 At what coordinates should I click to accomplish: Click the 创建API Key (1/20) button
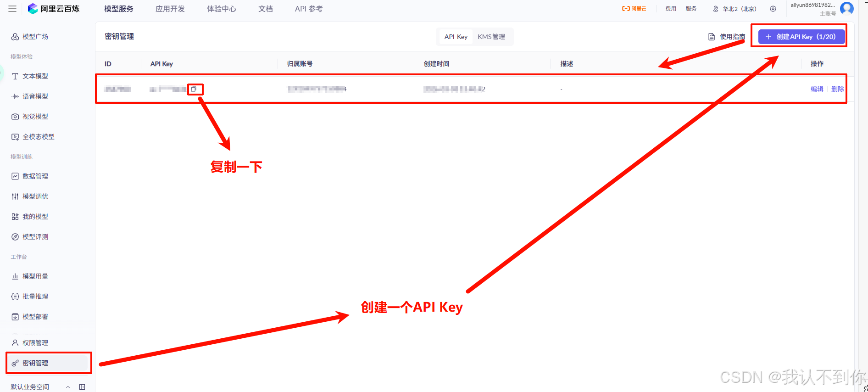(x=801, y=37)
